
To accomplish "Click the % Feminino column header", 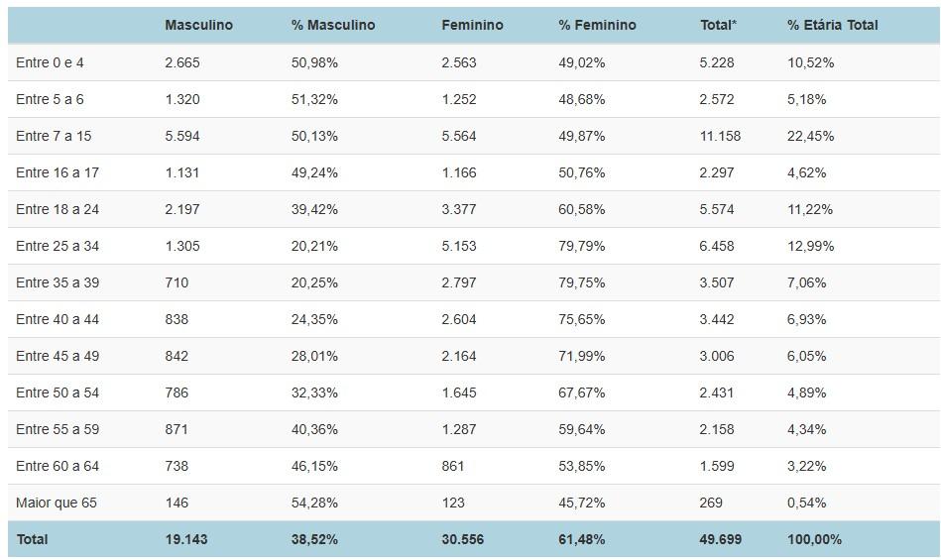I will pos(597,25).
